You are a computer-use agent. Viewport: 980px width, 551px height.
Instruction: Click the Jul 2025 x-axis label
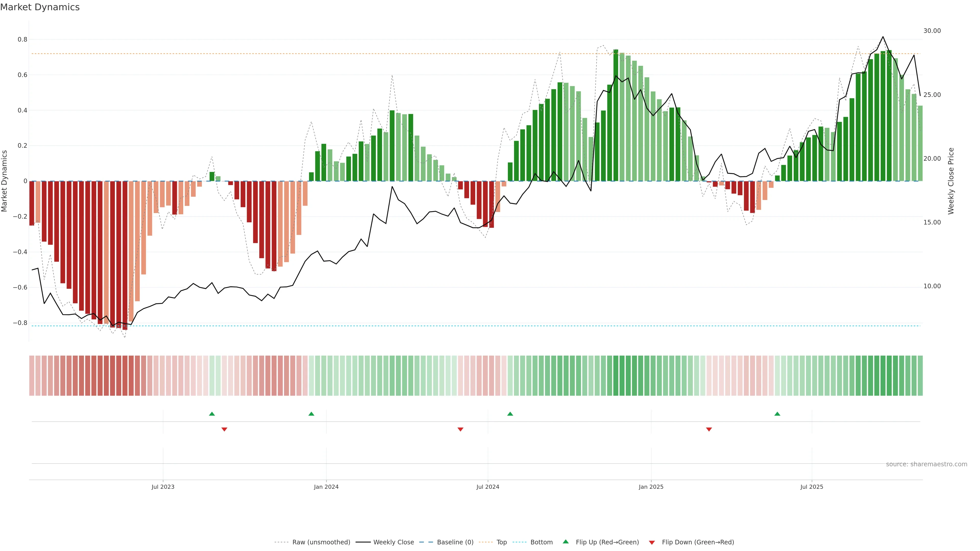click(x=812, y=487)
